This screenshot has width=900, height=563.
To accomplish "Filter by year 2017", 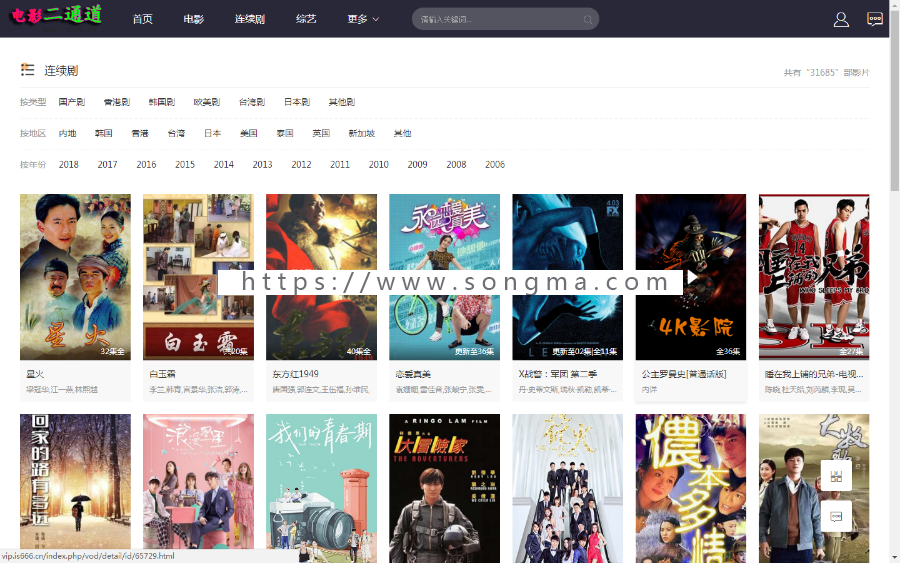I will point(107,164).
